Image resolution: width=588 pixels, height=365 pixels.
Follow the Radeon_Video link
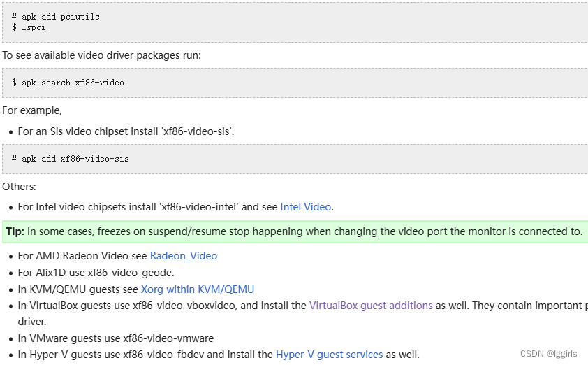tap(183, 256)
